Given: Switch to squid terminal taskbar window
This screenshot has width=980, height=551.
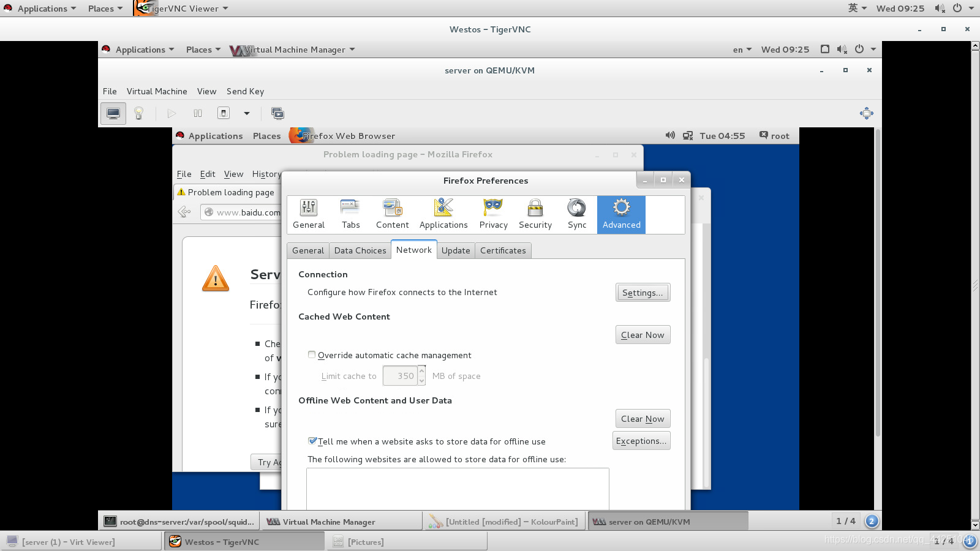Looking at the screenshot, I should click(x=179, y=522).
